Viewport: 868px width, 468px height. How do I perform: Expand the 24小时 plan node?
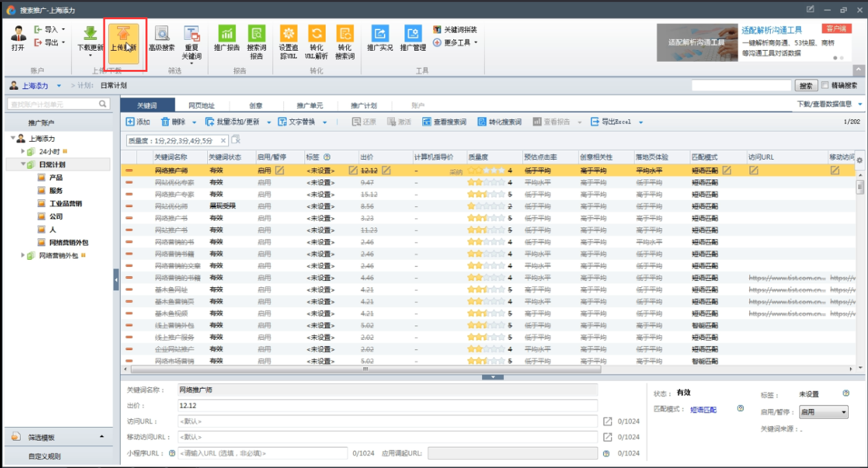point(23,151)
